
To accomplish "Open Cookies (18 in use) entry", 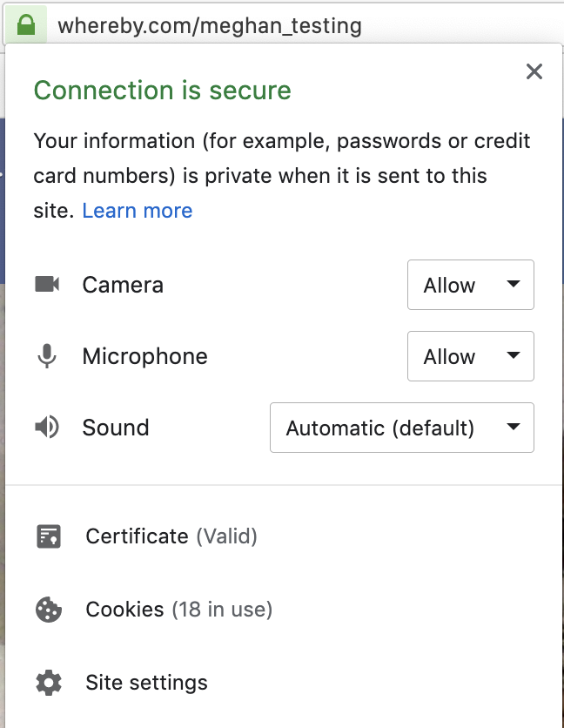I will click(179, 610).
